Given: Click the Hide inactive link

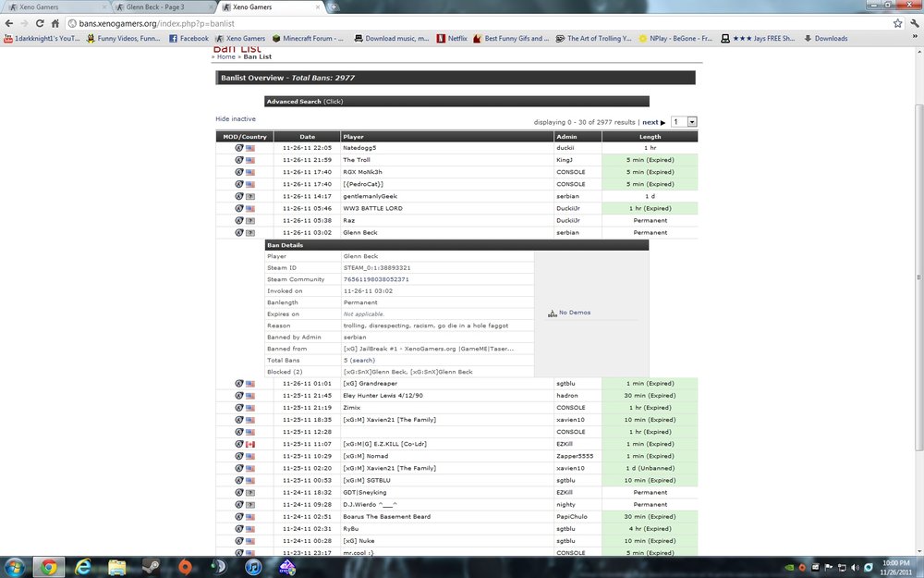Looking at the screenshot, I should point(235,119).
